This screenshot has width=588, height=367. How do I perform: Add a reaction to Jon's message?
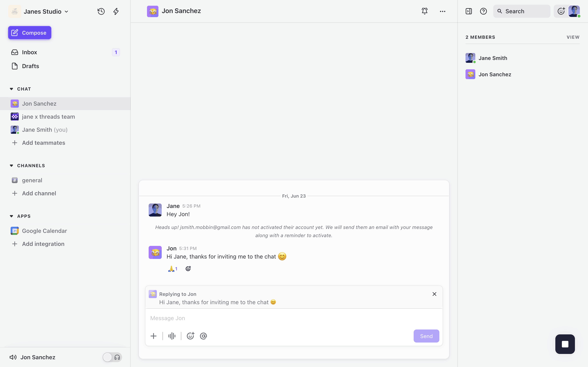188,269
